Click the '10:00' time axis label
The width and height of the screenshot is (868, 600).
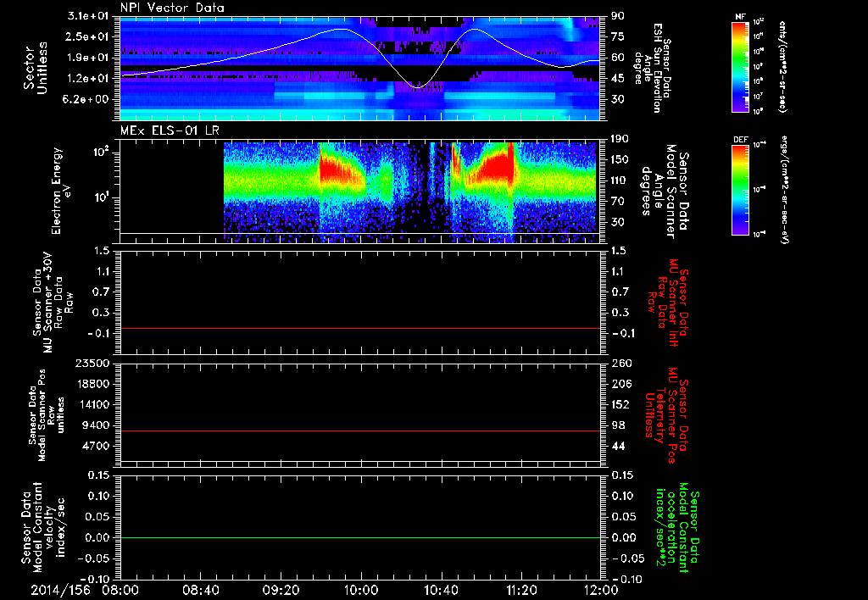coord(361,590)
